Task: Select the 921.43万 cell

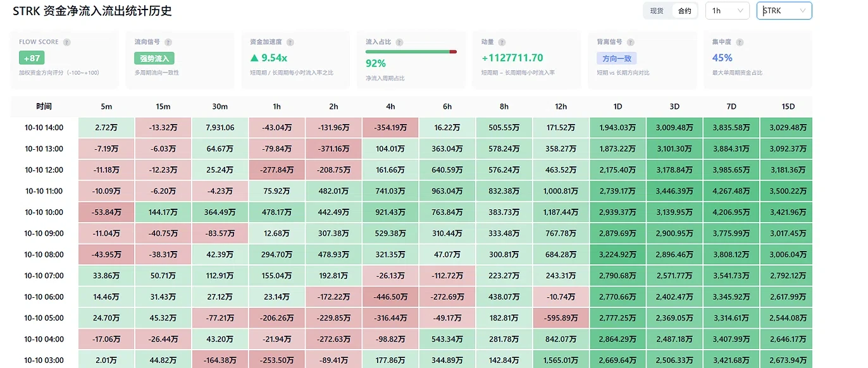Action: click(390, 212)
